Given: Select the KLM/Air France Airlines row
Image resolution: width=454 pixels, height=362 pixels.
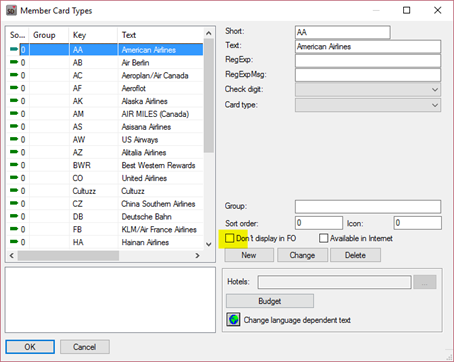Looking at the screenshot, I should click(x=105, y=229).
